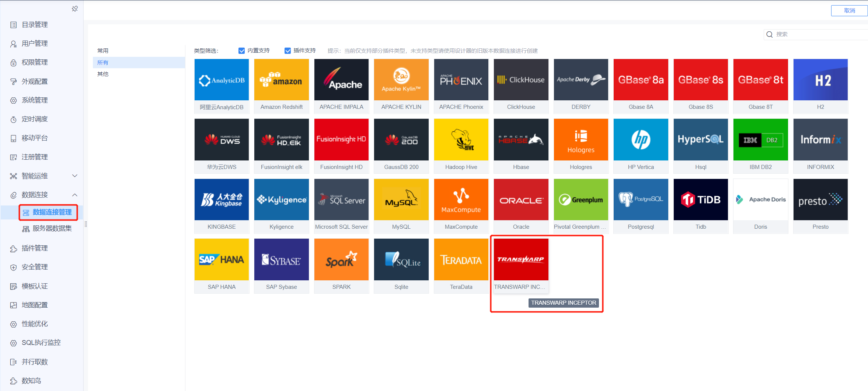Screen dimensions: 868x391
Task: Collapse the 数据连接 menu chevron
Action: tap(75, 195)
